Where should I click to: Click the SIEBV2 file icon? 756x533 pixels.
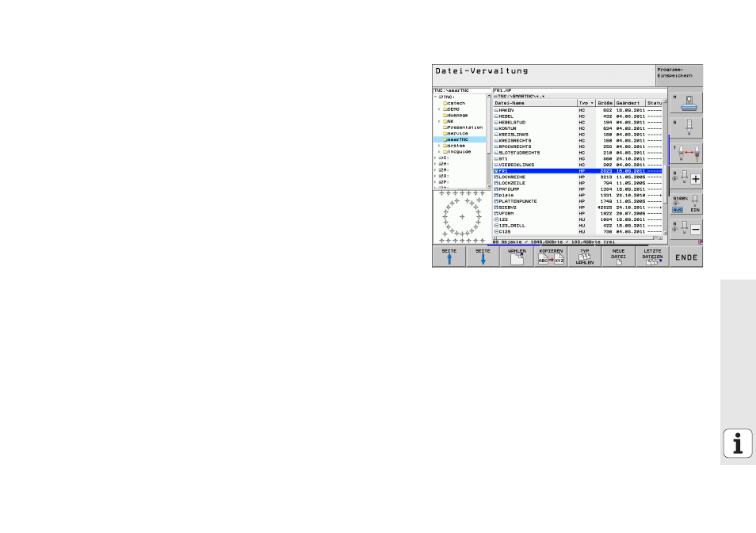pos(496,207)
